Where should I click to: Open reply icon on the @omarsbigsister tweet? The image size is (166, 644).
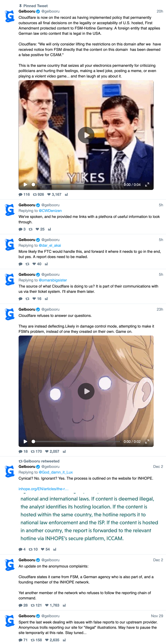[21, 299]
